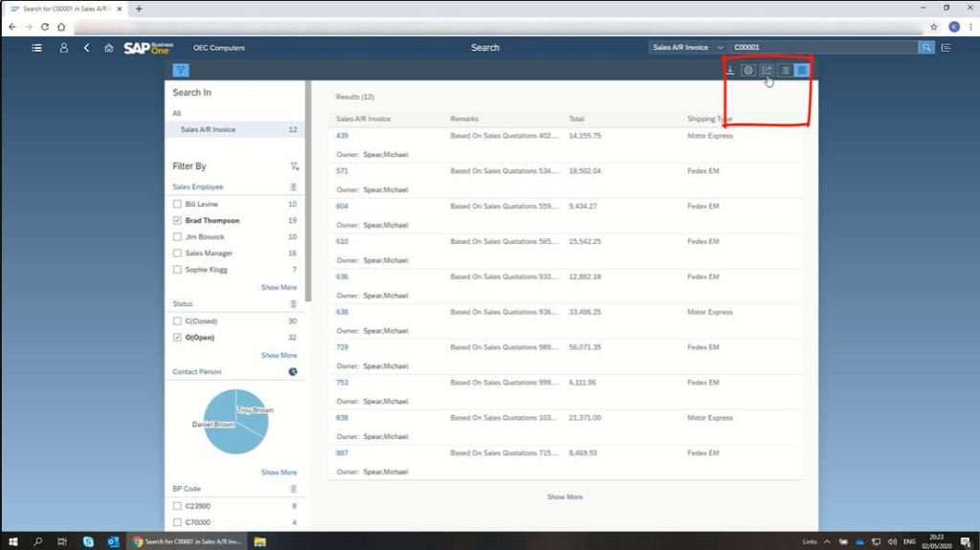Image resolution: width=980 pixels, height=550 pixels.
Task: Open invoice 610
Action: tap(342, 241)
